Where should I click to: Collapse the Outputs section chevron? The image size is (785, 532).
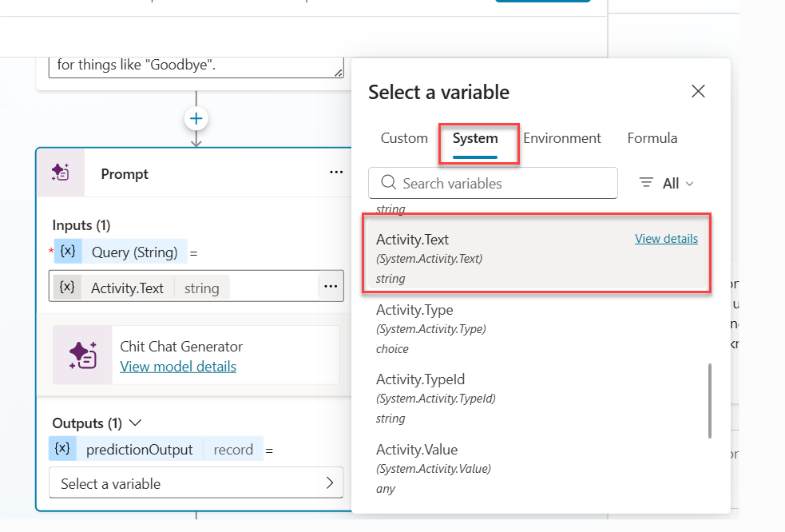[135, 423]
